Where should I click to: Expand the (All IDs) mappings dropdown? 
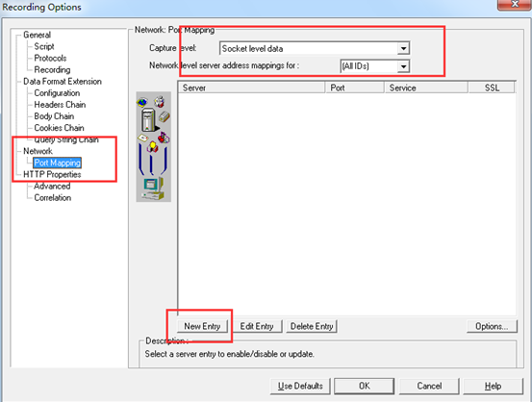(403, 66)
